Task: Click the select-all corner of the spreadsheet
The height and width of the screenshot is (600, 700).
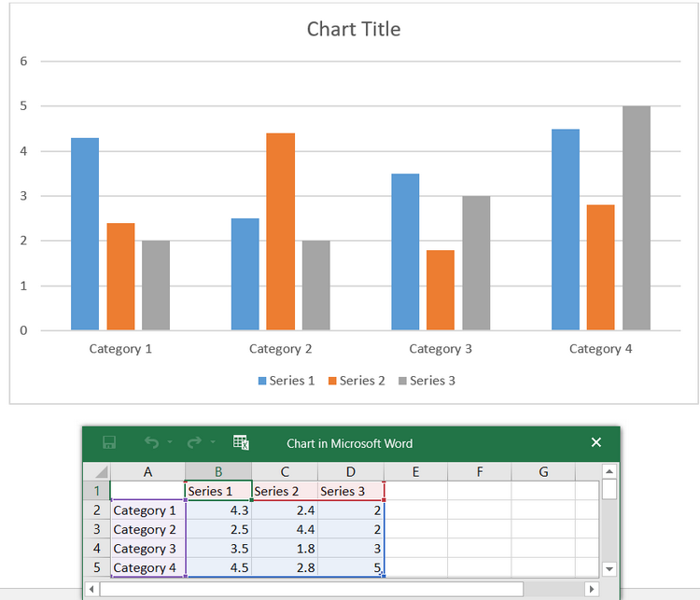Action: click(97, 472)
